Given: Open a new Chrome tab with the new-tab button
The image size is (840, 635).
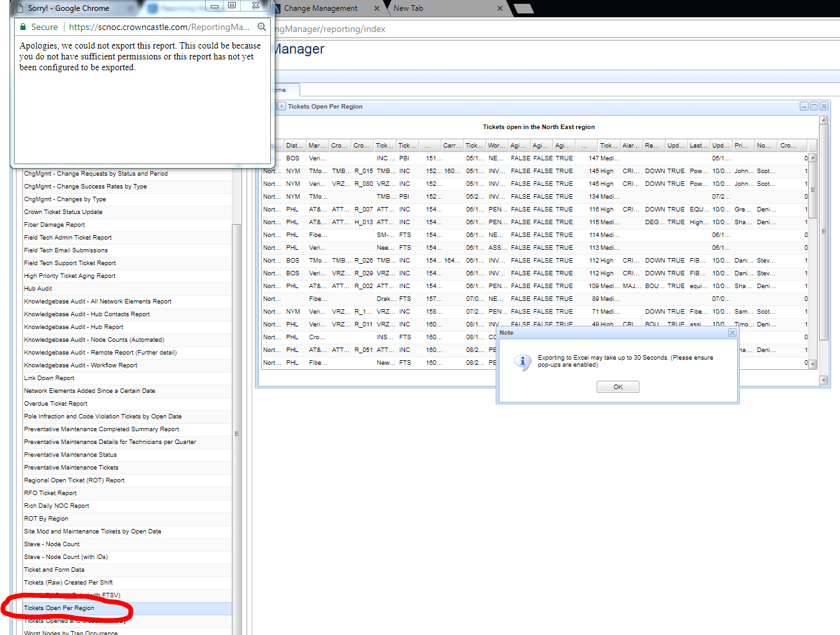Looking at the screenshot, I should click(523, 8).
